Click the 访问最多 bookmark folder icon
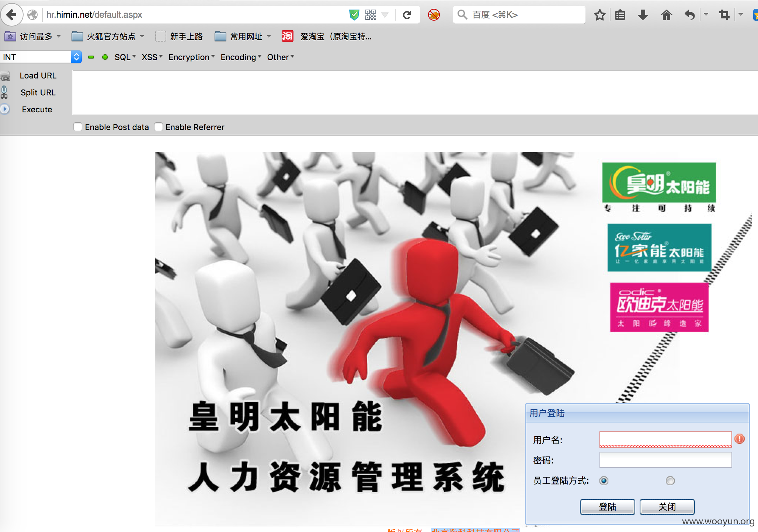The image size is (758, 532). click(10, 36)
